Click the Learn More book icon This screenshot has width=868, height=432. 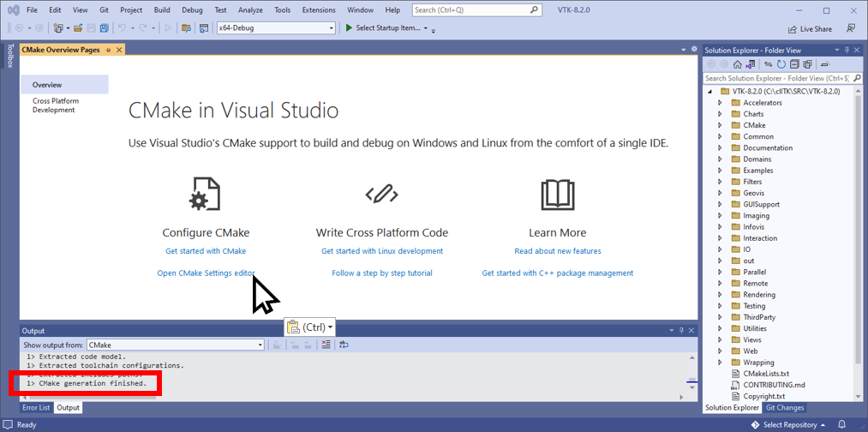pyautogui.click(x=558, y=194)
